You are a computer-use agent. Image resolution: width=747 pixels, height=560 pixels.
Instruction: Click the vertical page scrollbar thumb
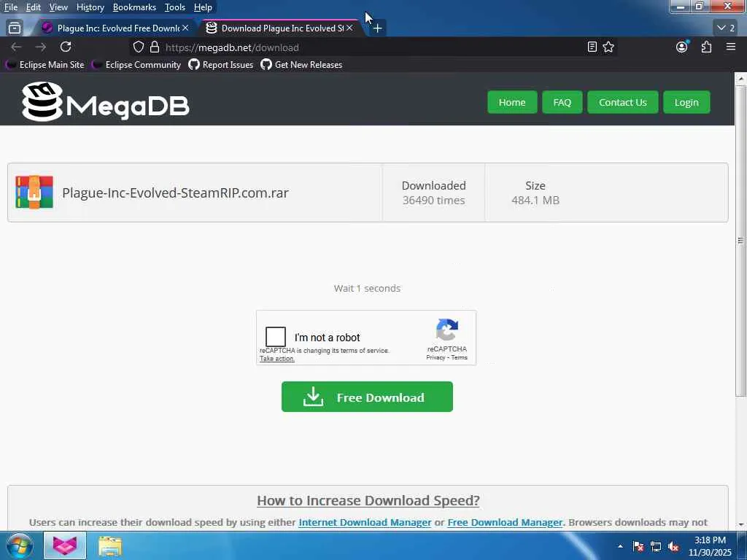click(741, 241)
